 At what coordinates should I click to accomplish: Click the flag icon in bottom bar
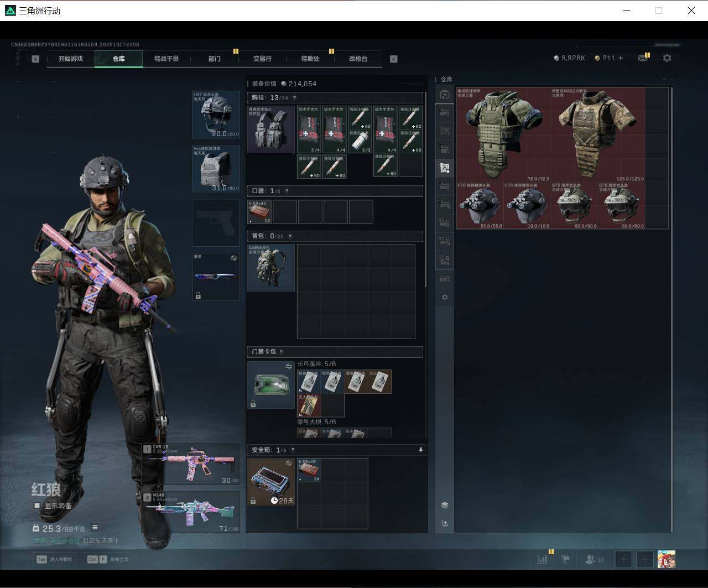pyautogui.click(x=565, y=559)
